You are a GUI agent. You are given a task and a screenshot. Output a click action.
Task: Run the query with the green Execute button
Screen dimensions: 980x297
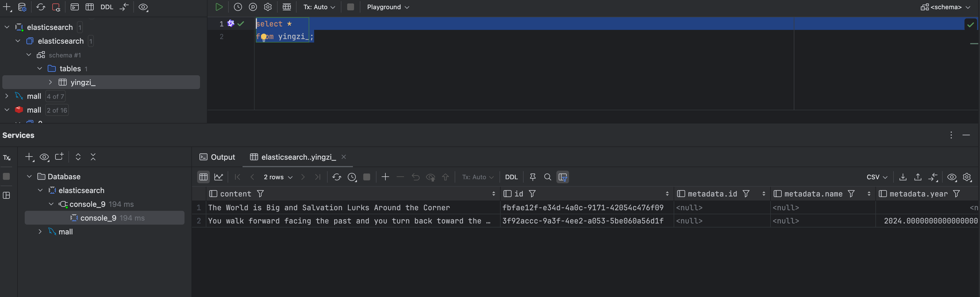click(219, 7)
